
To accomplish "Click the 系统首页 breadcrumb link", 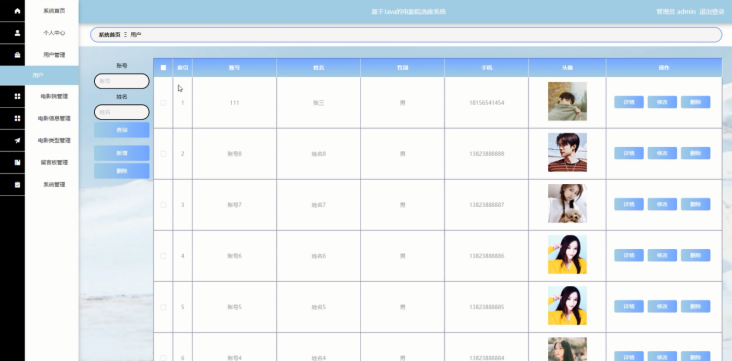I will pyautogui.click(x=109, y=35).
